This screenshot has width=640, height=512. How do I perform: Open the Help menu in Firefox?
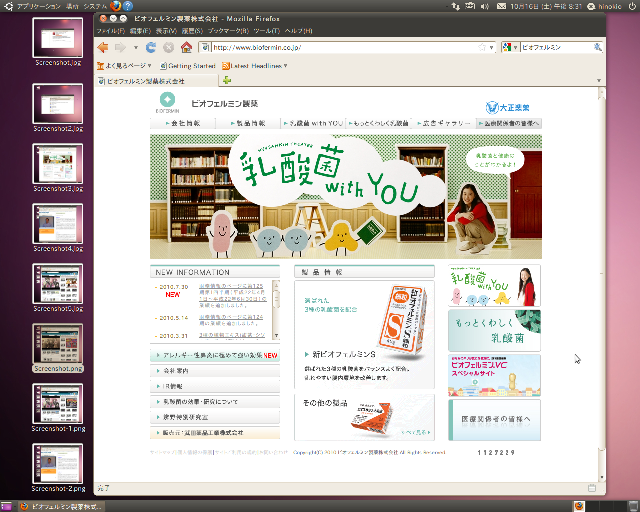[298, 31]
